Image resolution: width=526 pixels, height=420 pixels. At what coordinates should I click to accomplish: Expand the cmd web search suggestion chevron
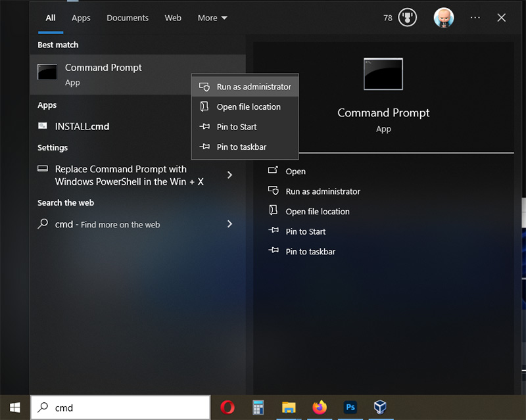tap(229, 223)
